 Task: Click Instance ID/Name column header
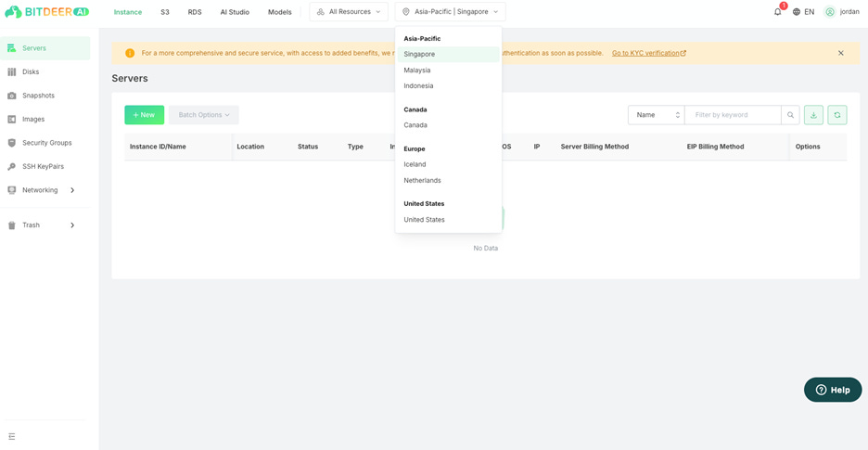pyautogui.click(x=158, y=147)
